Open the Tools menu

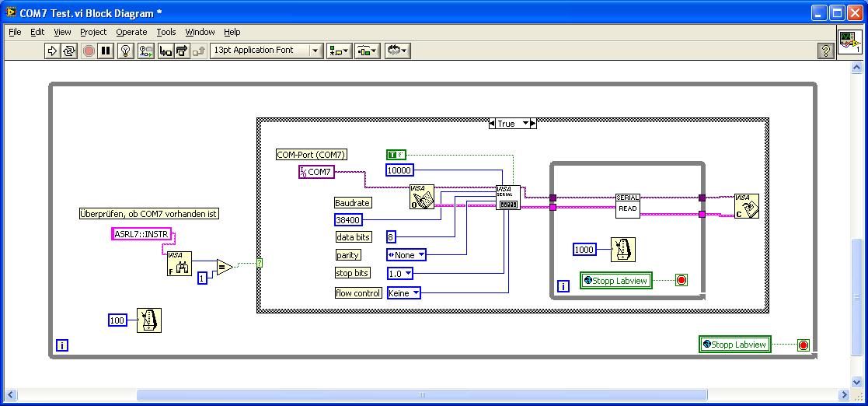(x=166, y=32)
